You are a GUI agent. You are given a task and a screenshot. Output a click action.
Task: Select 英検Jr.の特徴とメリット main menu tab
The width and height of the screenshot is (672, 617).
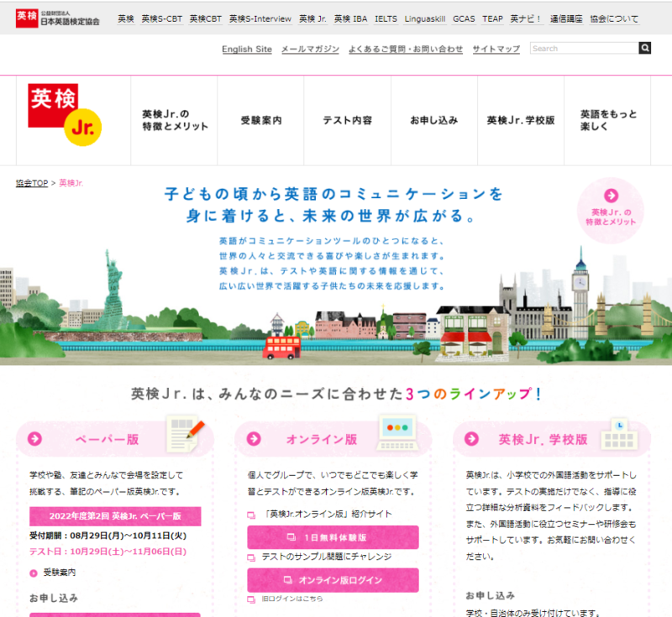[x=174, y=120]
